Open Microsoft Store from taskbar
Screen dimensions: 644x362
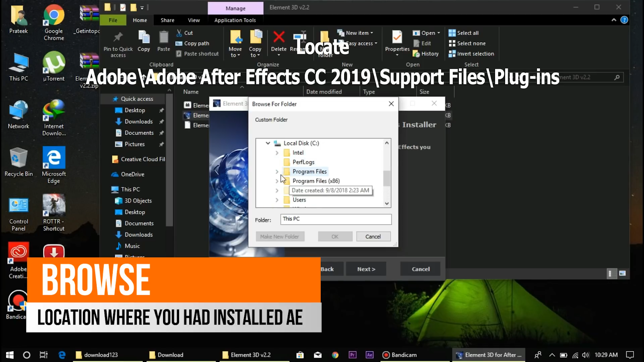[x=300, y=355]
